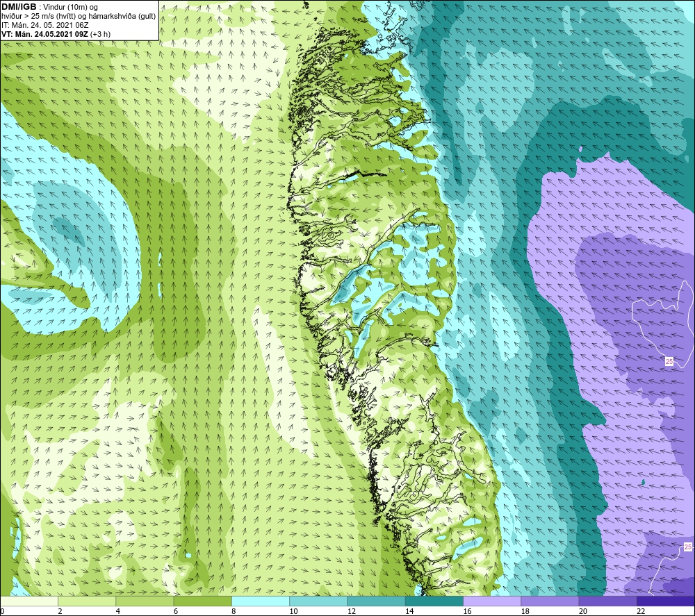Select the 12–14 m/s medium teal swatch
695x616 pixels.
(x=376, y=601)
